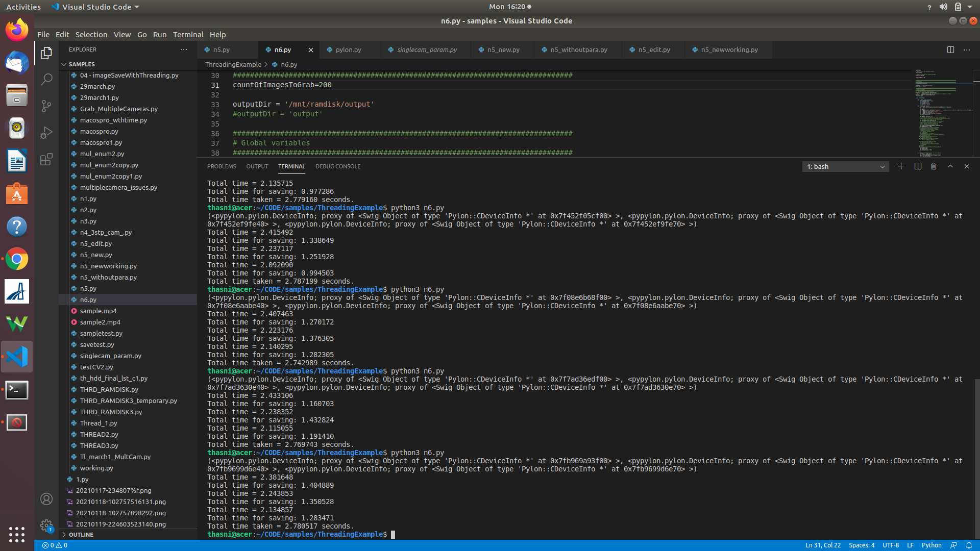This screenshot has height=551, width=980.
Task: Switch to the DEBUG CONSOLE tab
Action: point(338,166)
